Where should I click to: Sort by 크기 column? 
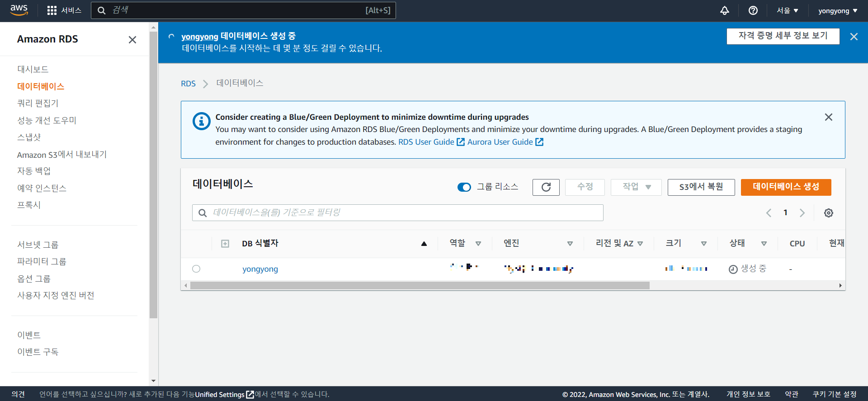pyautogui.click(x=704, y=244)
